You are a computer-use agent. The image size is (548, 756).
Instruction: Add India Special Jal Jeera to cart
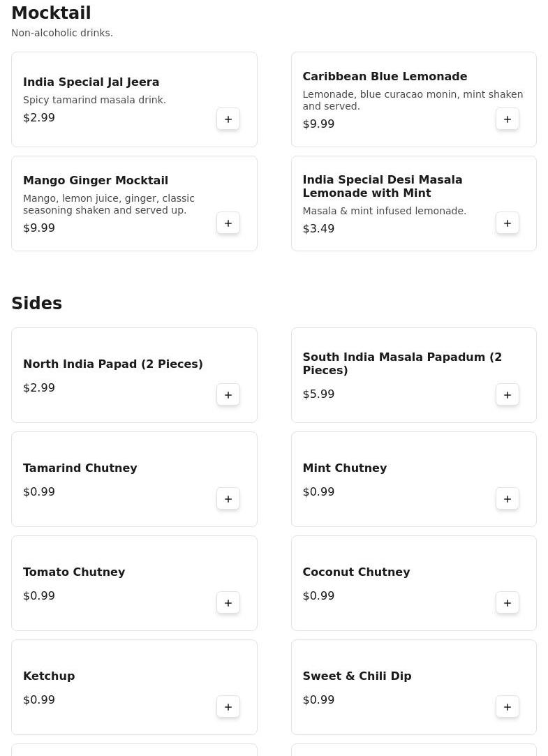(228, 119)
